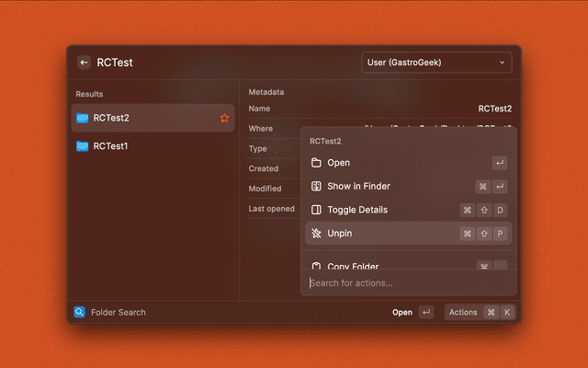Image resolution: width=588 pixels, height=368 pixels.
Task: Click the back arrow button
Action: (x=85, y=63)
